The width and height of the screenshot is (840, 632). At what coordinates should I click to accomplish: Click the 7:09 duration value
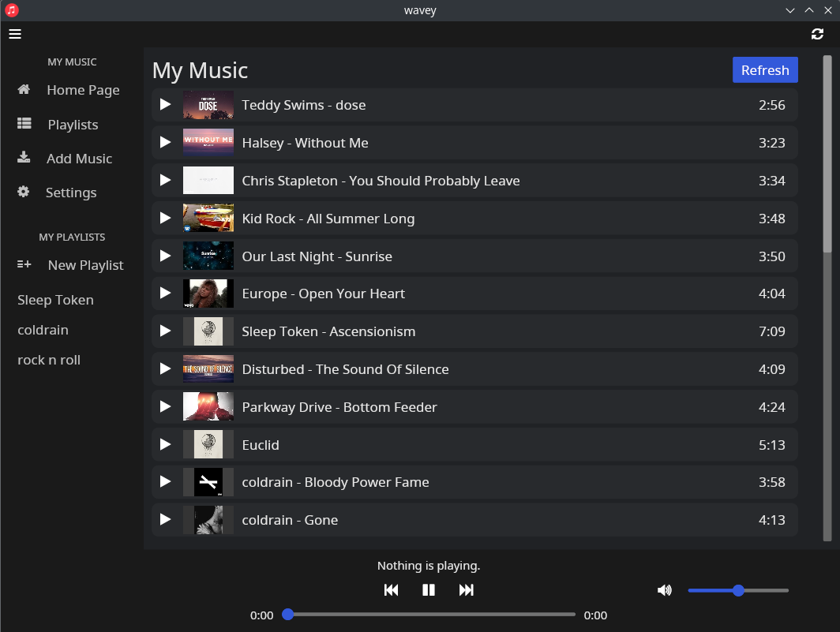pyautogui.click(x=772, y=331)
